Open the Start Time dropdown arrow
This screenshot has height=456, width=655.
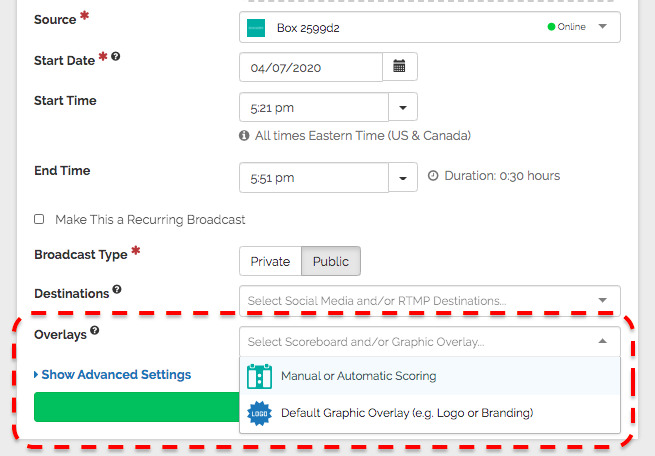[403, 107]
